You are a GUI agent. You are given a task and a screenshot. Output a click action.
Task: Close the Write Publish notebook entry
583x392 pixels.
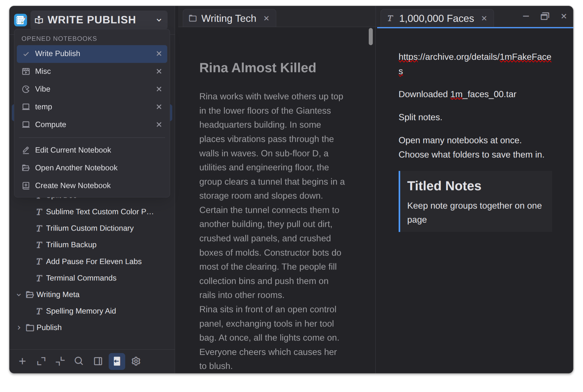[x=159, y=54]
